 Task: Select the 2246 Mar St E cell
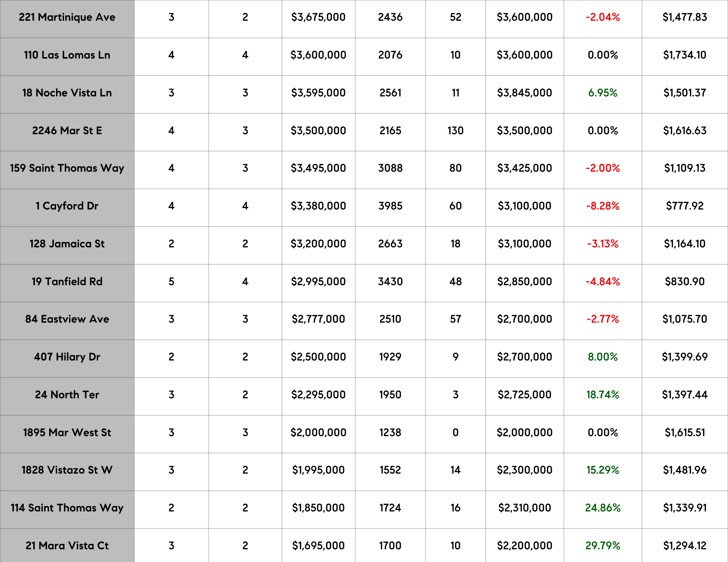coord(67,131)
